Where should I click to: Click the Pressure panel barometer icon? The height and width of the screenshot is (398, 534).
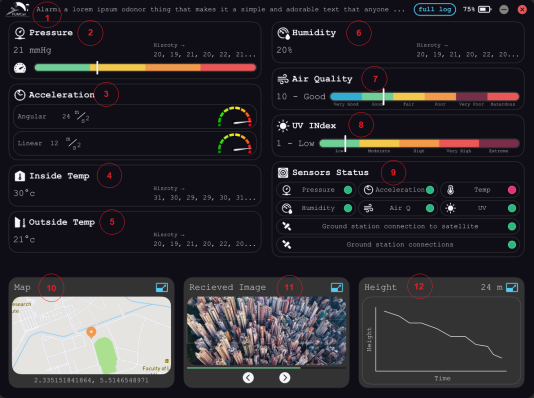20,33
